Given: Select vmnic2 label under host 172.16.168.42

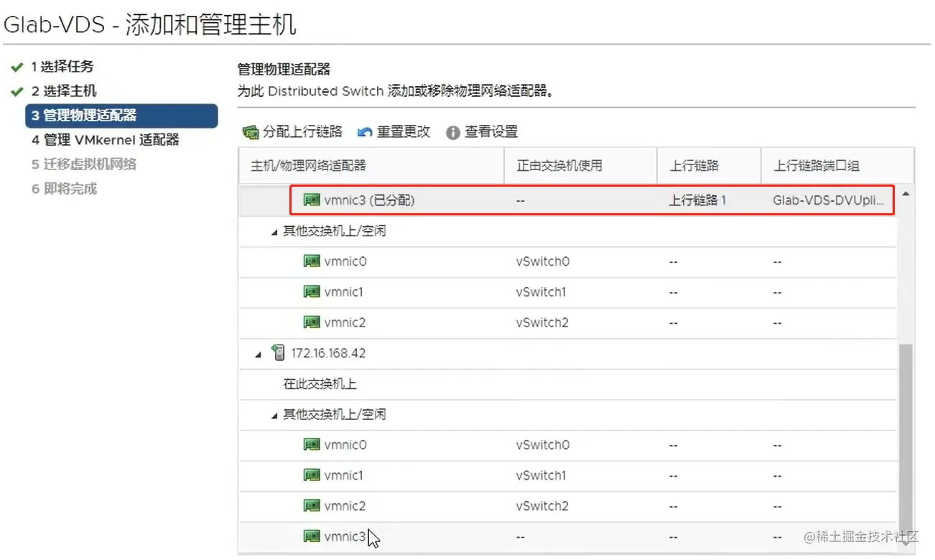Looking at the screenshot, I should click(x=345, y=505).
